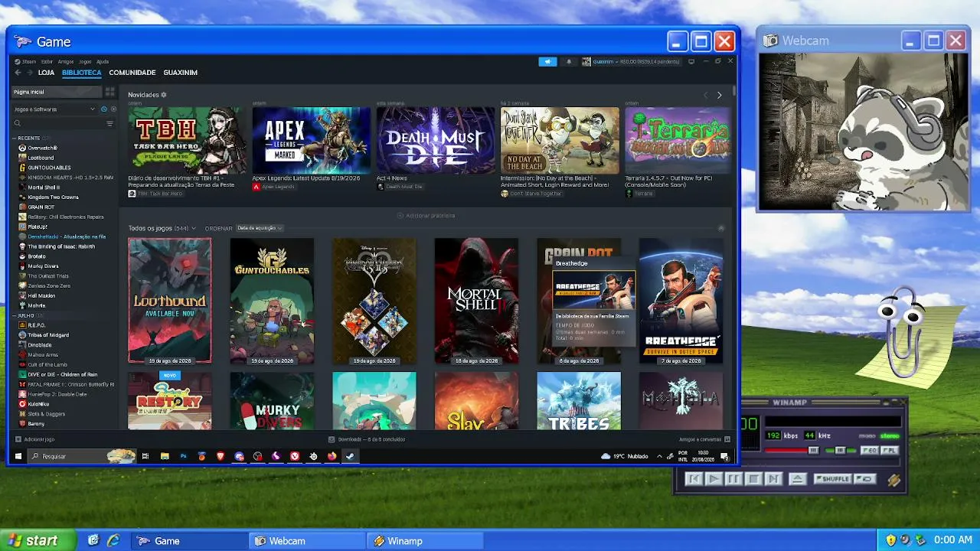Open Brave browser in the inner taskbar
This screenshot has width=980, height=551.
[220, 456]
